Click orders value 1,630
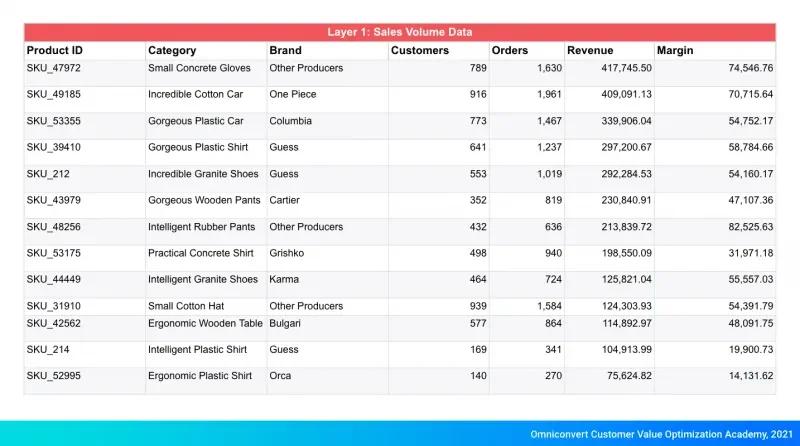 coord(549,68)
